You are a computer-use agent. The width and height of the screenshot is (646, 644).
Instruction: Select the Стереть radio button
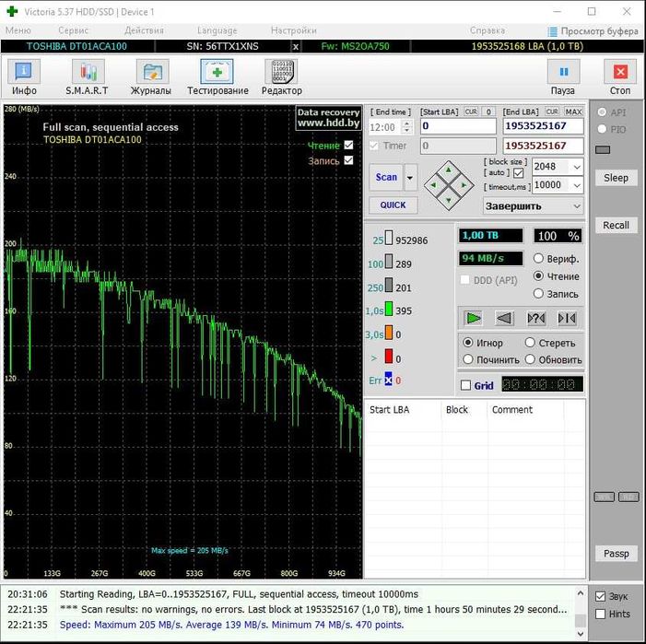pos(531,343)
